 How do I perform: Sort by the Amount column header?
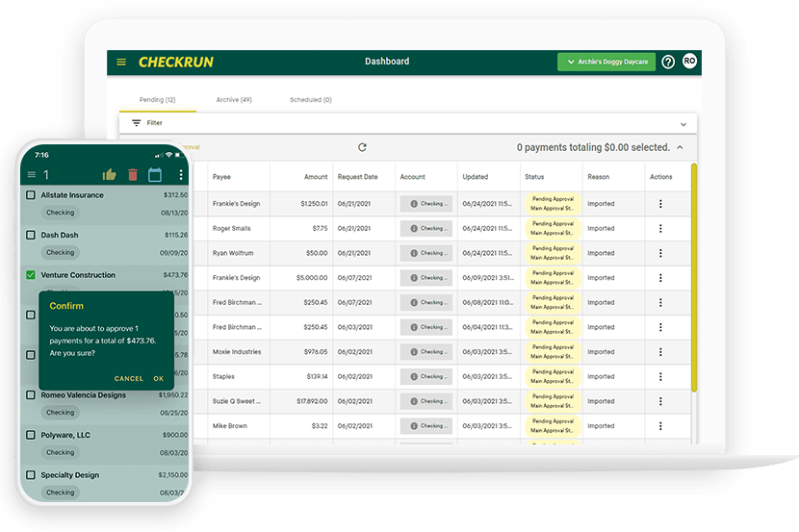coord(316,177)
